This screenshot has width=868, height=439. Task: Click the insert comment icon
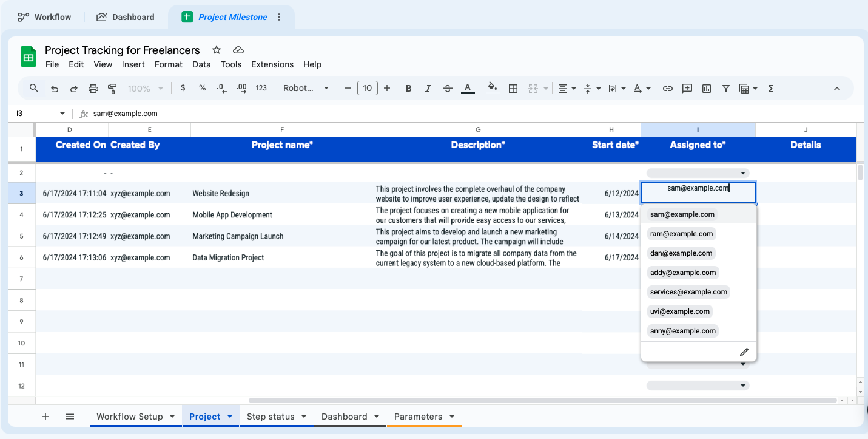pos(687,89)
